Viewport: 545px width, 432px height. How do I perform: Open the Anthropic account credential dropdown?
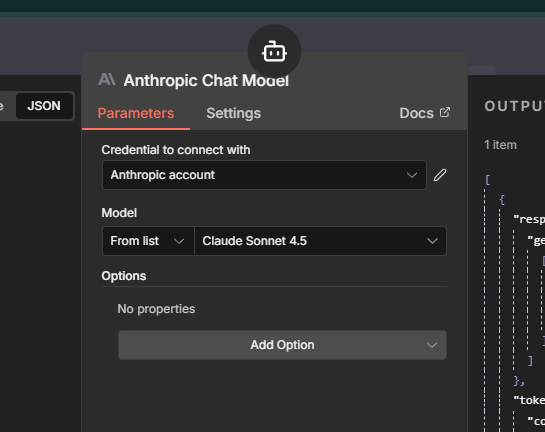pos(264,175)
